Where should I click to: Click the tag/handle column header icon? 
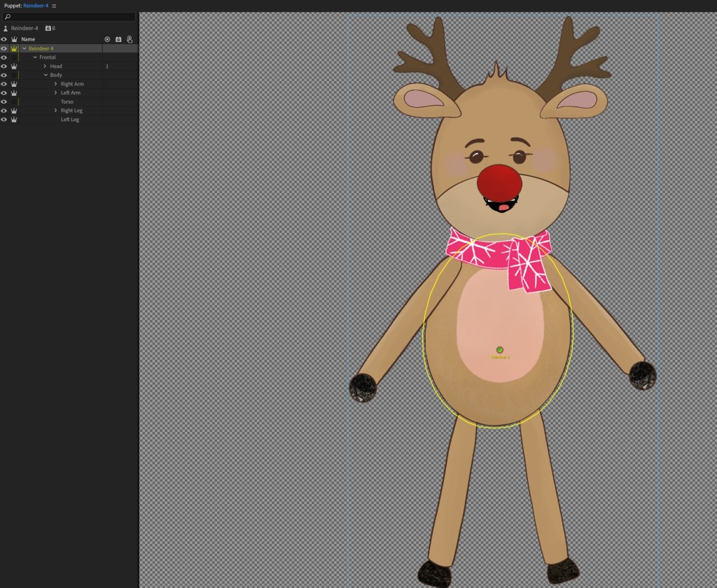[x=107, y=39]
